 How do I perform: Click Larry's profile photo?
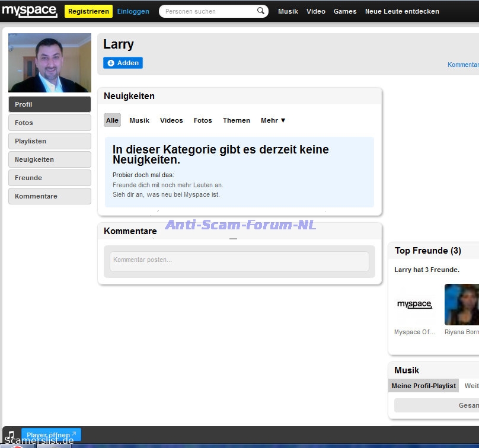pos(50,63)
